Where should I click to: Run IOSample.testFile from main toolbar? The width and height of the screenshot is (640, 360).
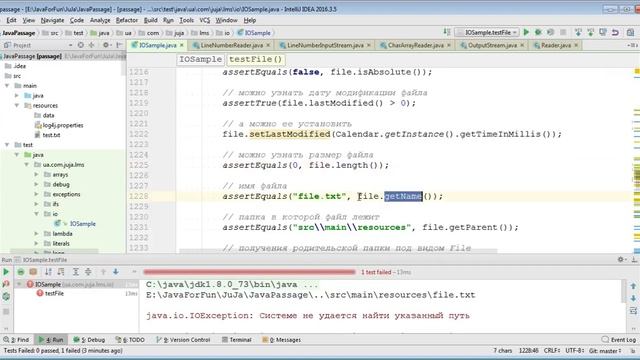tap(526, 32)
